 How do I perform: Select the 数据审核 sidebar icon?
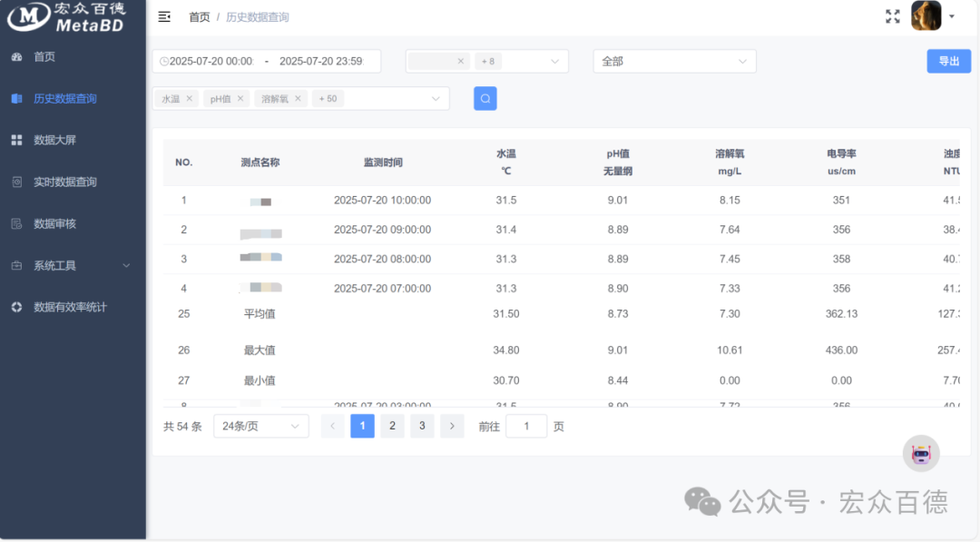click(15, 223)
